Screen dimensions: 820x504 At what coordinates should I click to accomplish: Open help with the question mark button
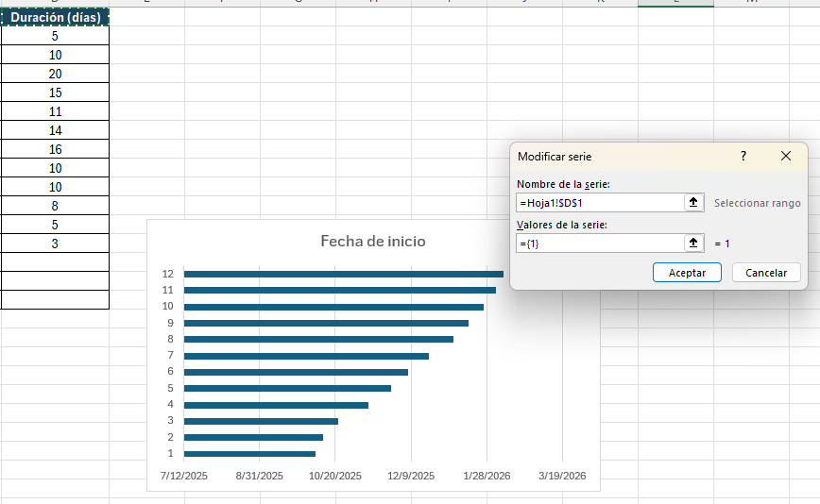743,157
